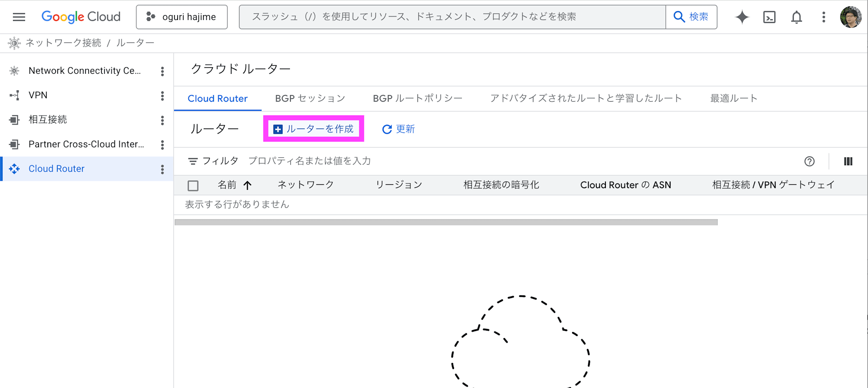
Task: Click the VPN sidebar icon
Action: tap(14, 95)
